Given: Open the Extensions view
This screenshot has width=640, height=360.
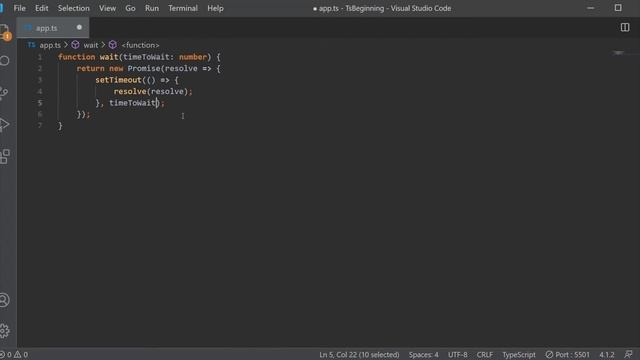Looking at the screenshot, I should [x=5, y=156].
